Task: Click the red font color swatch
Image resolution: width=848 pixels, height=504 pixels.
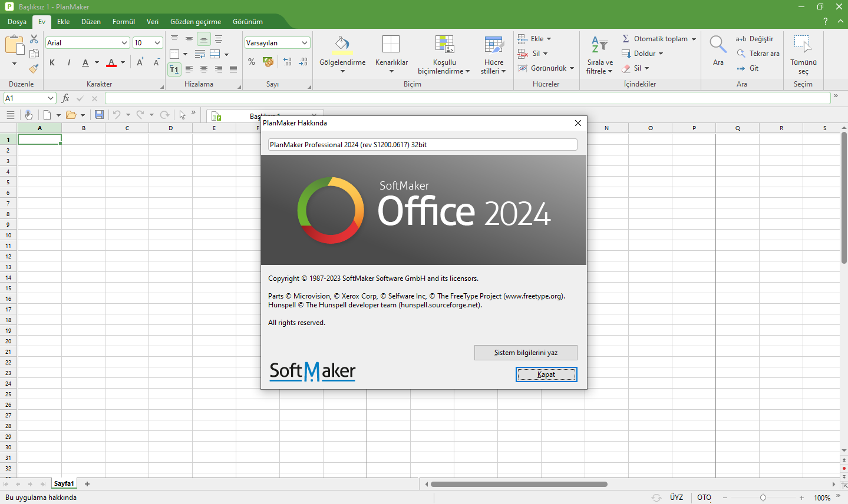Action: [x=111, y=62]
